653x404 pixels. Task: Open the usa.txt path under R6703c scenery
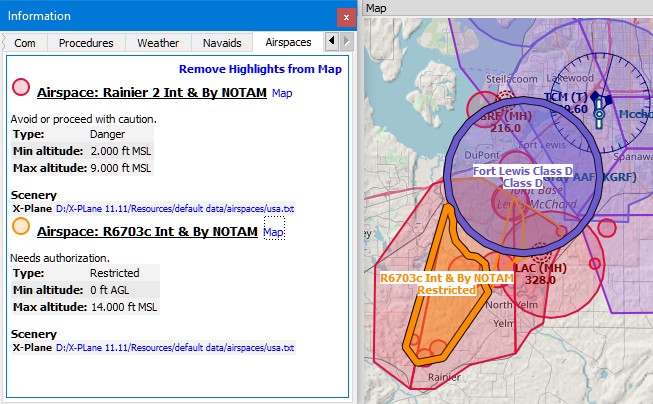click(175, 348)
